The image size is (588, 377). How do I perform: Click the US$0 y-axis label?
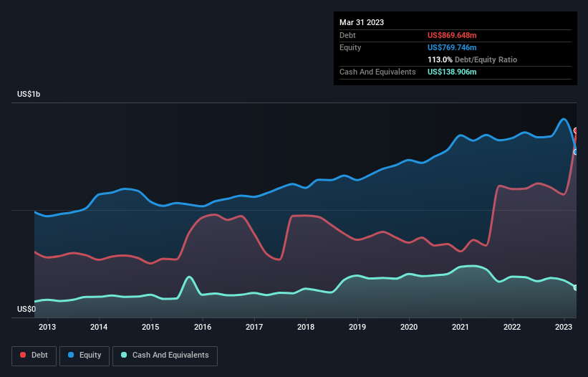click(26, 309)
